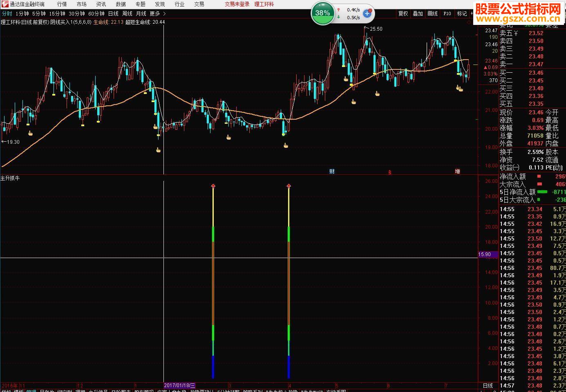Switch to 5分钟 period tab
Viewport: 566px width, 392px height.
(x=39, y=13)
